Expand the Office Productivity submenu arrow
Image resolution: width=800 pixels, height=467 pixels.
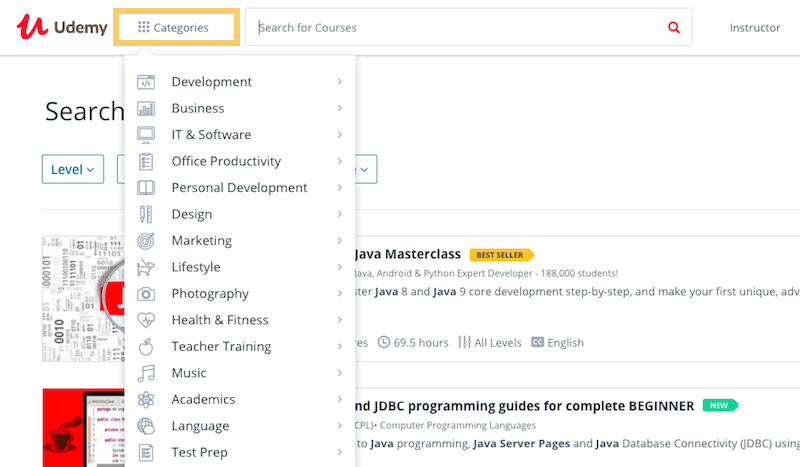[x=340, y=161]
